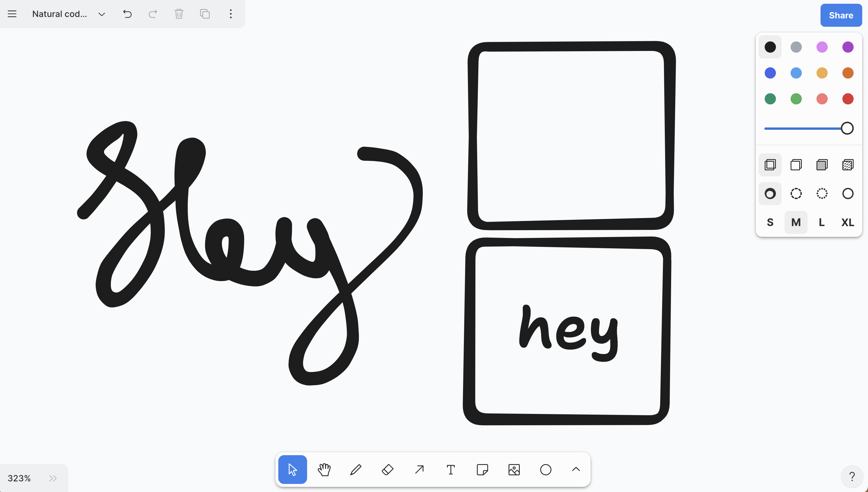
Task: Open the three-dot more actions menu
Action: 231,14
